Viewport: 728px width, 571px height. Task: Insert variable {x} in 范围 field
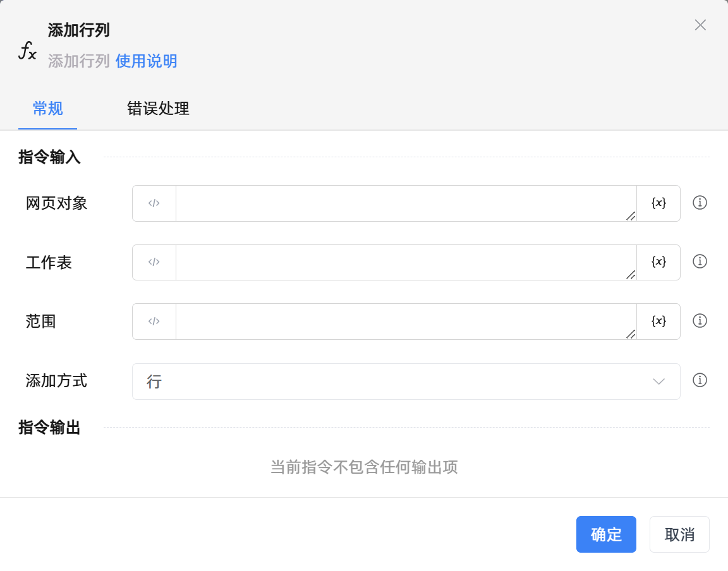point(658,322)
